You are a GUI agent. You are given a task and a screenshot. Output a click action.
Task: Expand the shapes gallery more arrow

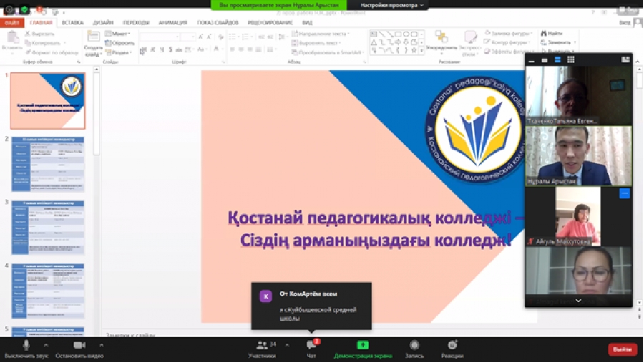click(421, 51)
